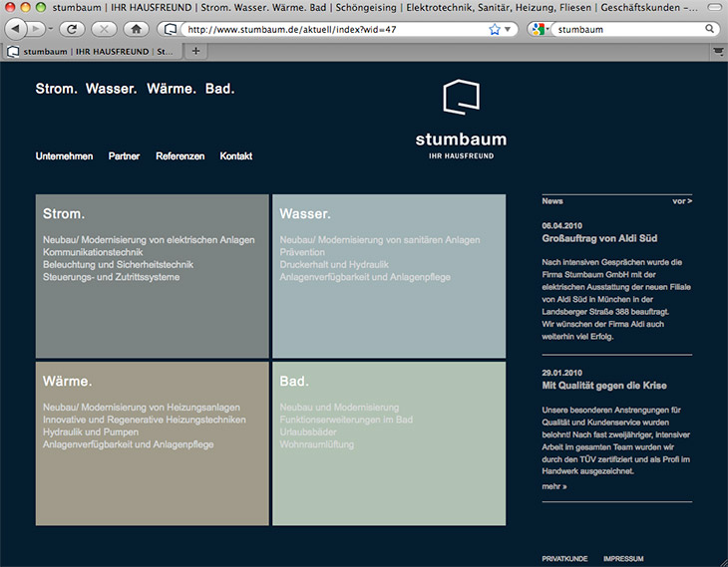
Task: Open the PRIVATKUNDE footer link
Action: pyautogui.click(x=564, y=559)
